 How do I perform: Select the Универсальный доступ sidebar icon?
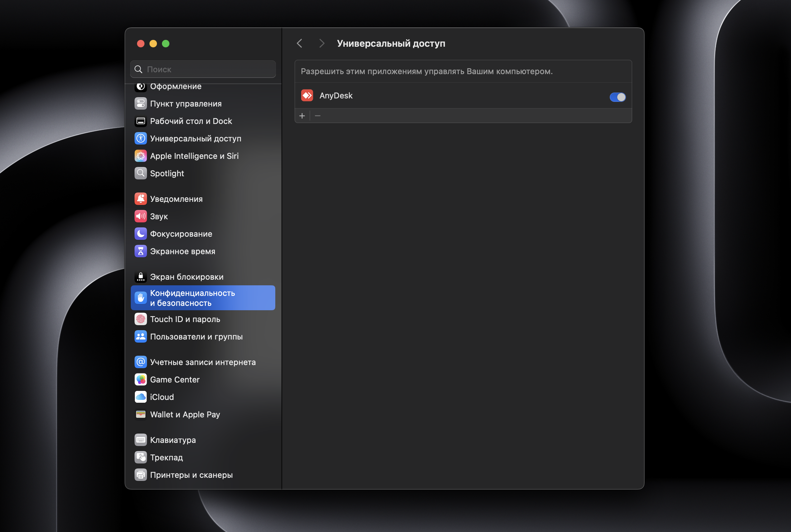[140, 138]
